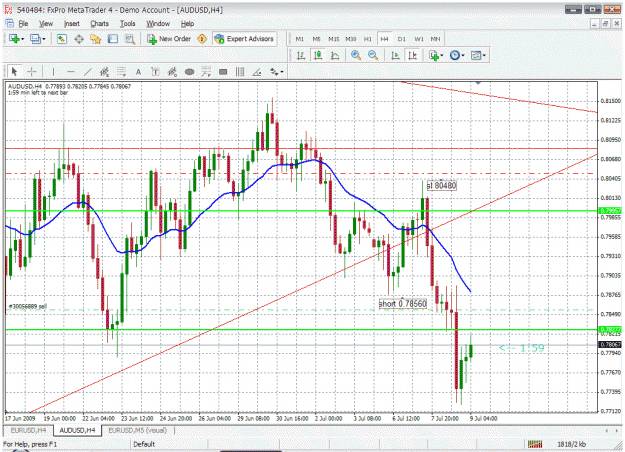
Task: Toggle the Terminal panel icon
Action: tap(113, 39)
